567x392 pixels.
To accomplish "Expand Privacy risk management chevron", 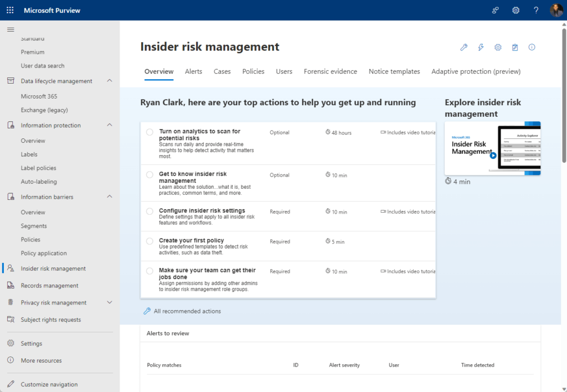I will [x=110, y=302].
